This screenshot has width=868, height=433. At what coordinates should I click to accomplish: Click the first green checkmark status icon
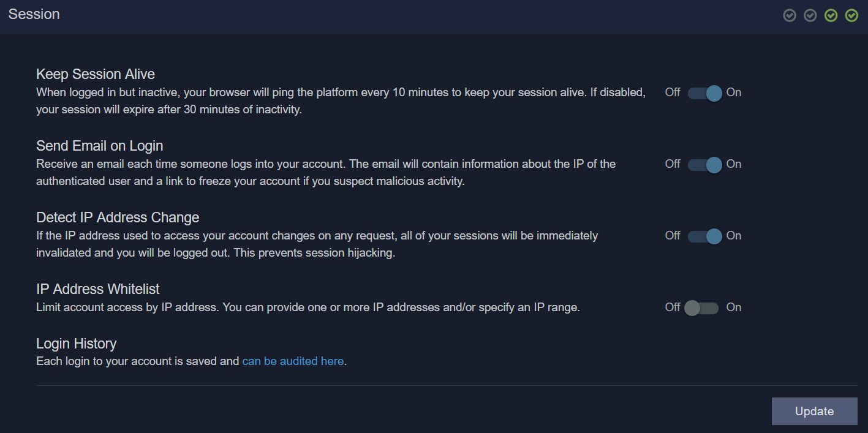831,15
